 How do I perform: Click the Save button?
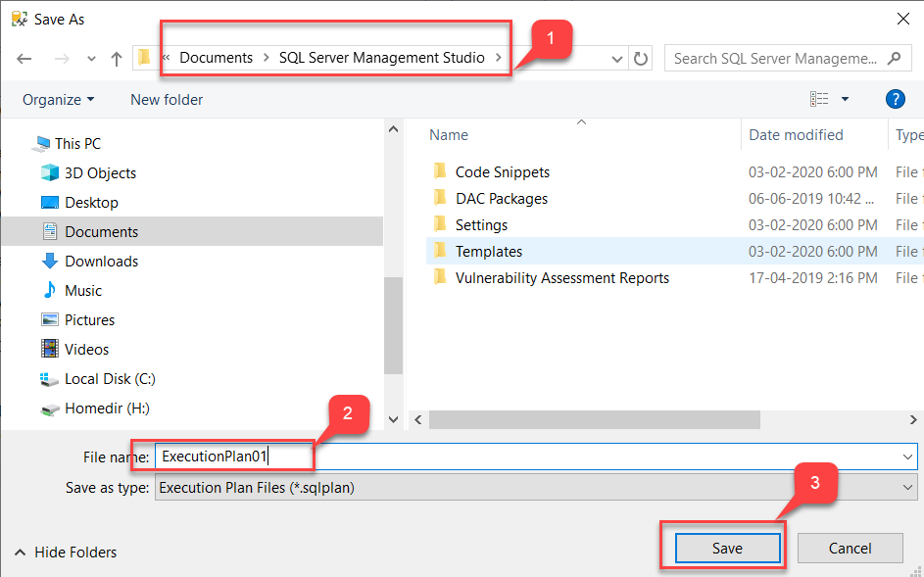point(727,549)
